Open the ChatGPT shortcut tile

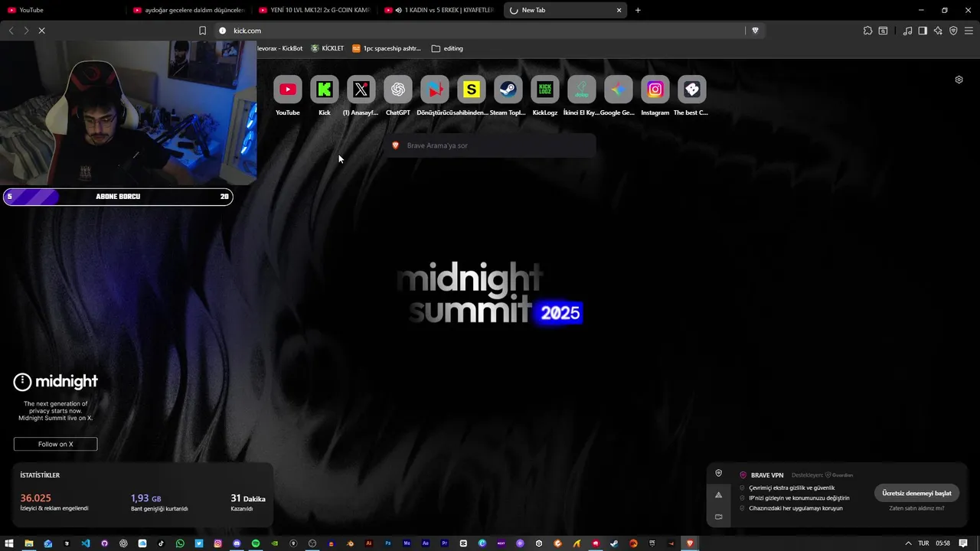pyautogui.click(x=398, y=90)
